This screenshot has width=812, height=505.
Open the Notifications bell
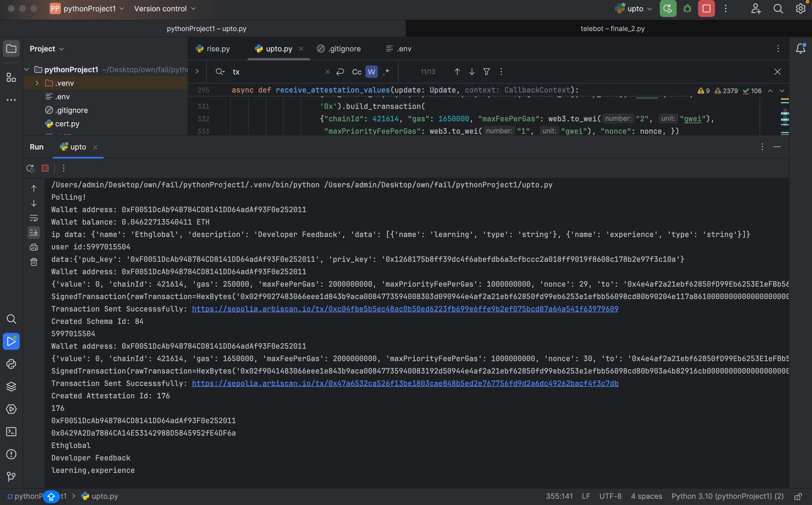801,49
